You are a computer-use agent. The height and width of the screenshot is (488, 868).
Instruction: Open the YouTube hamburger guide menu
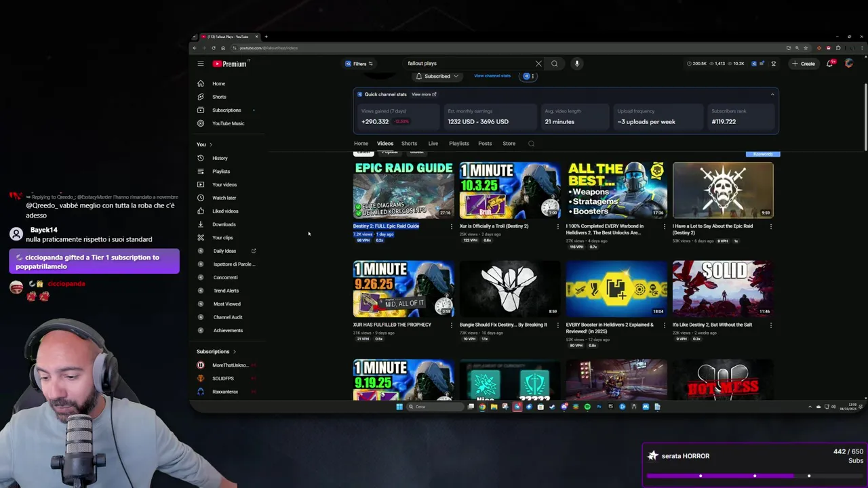coord(200,64)
